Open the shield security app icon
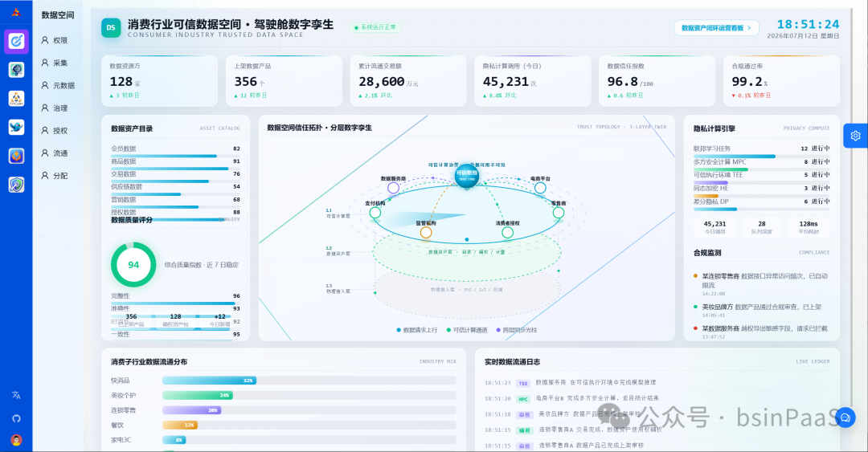Screen dimensions: 868x452 click(16, 185)
